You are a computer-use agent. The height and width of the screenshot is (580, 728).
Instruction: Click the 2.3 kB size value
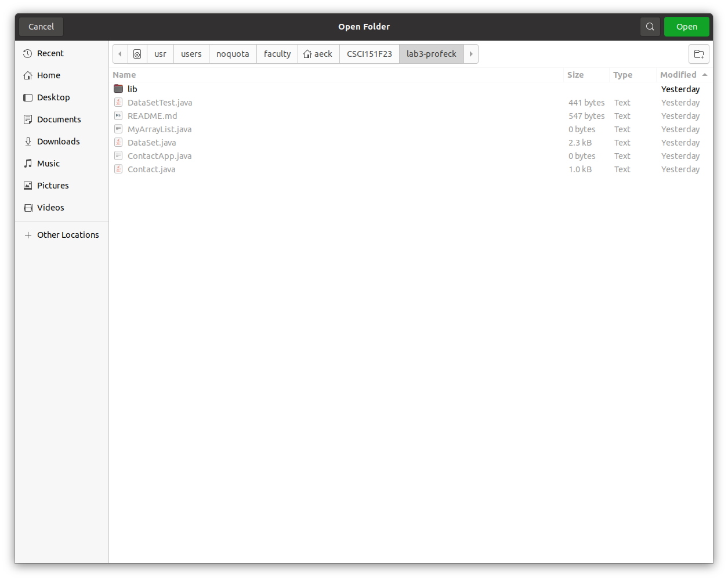[x=580, y=143]
